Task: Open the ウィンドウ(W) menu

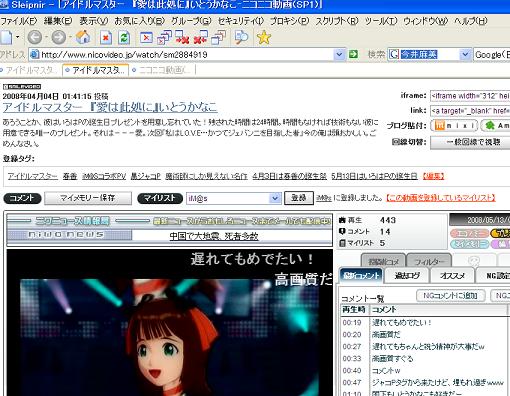Action: click(x=426, y=21)
